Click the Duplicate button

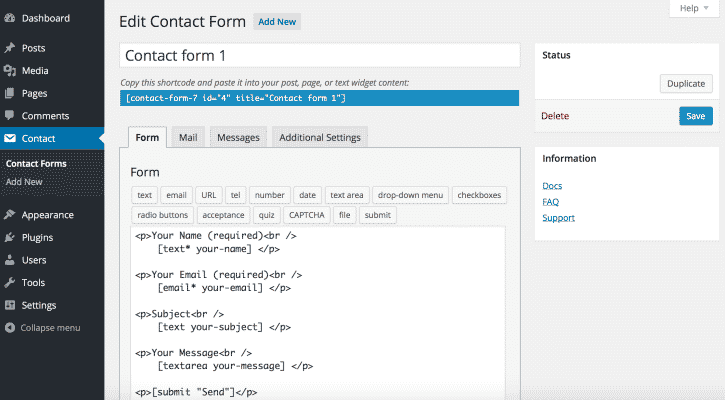pyautogui.click(x=686, y=84)
